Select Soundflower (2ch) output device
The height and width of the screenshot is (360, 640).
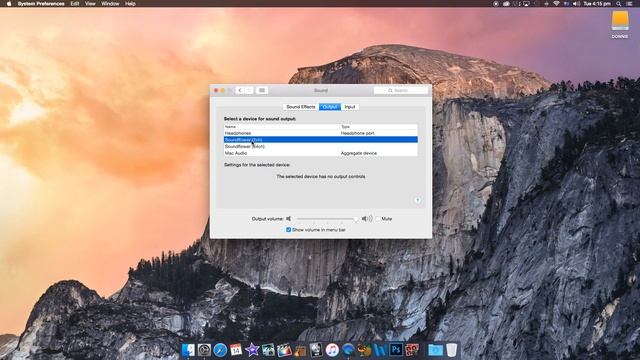pyautogui.click(x=320, y=140)
